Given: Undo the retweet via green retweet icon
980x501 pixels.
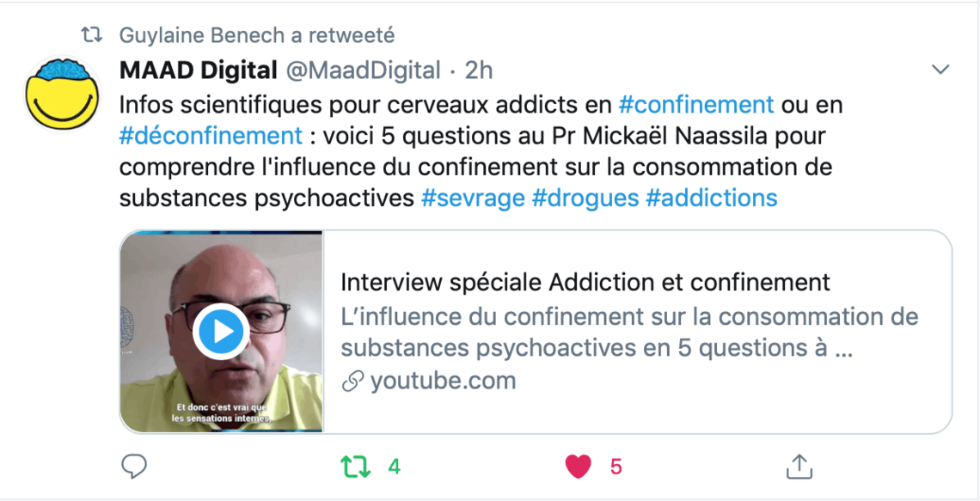Looking at the screenshot, I should 355,466.
